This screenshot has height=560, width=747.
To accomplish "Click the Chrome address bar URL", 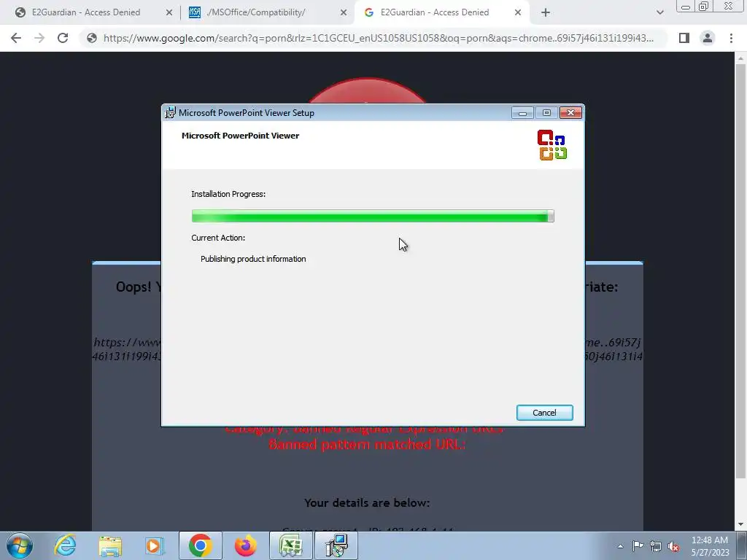I will pyautogui.click(x=379, y=38).
